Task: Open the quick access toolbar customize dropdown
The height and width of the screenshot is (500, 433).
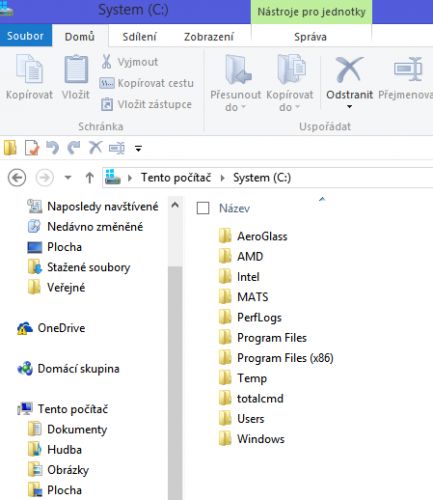Action: point(138,148)
